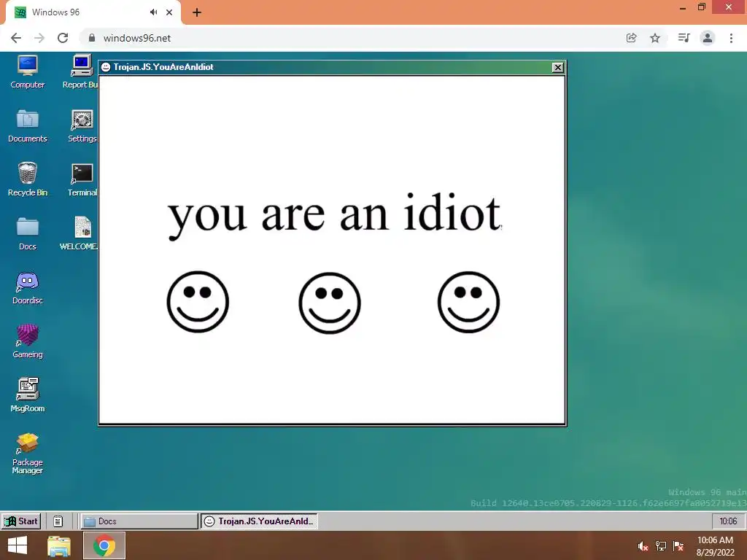Close the Windows 96 browser tab
747x560 pixels.
169,12
